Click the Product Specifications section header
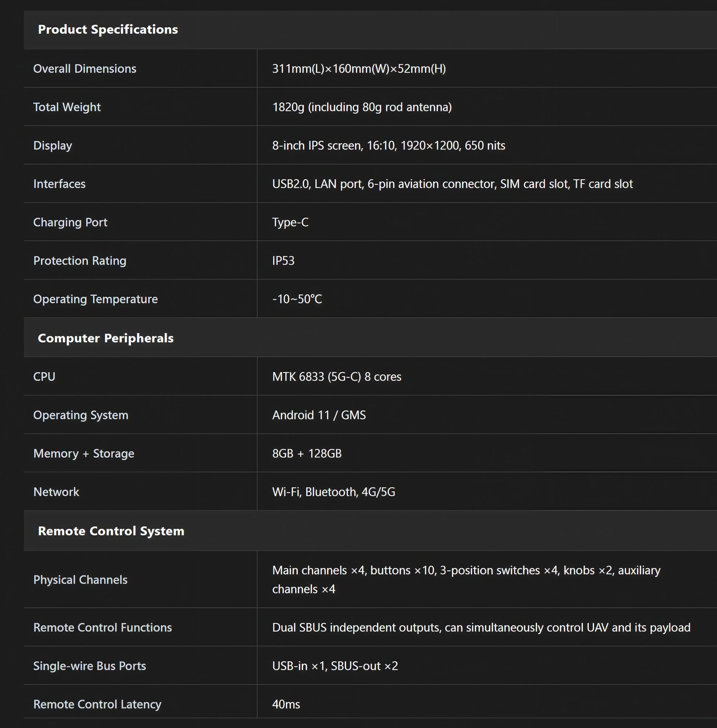 tap(108, 29)
